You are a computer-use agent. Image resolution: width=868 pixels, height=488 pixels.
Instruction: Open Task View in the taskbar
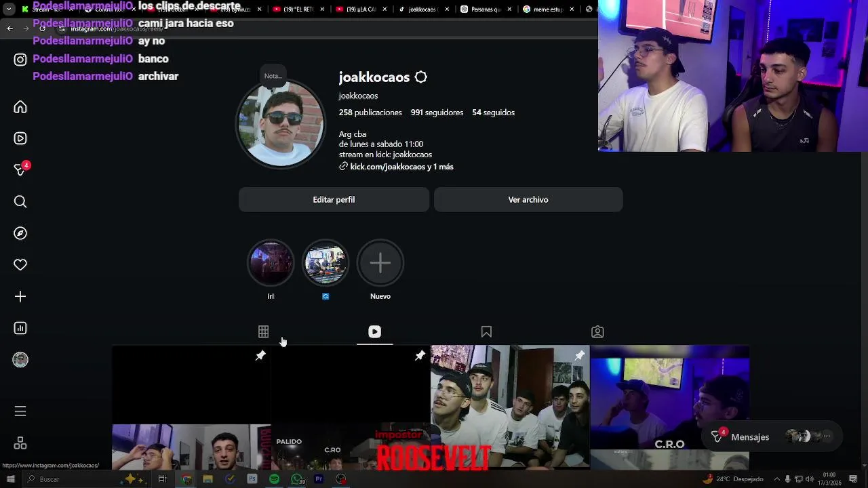pos(162,479)
